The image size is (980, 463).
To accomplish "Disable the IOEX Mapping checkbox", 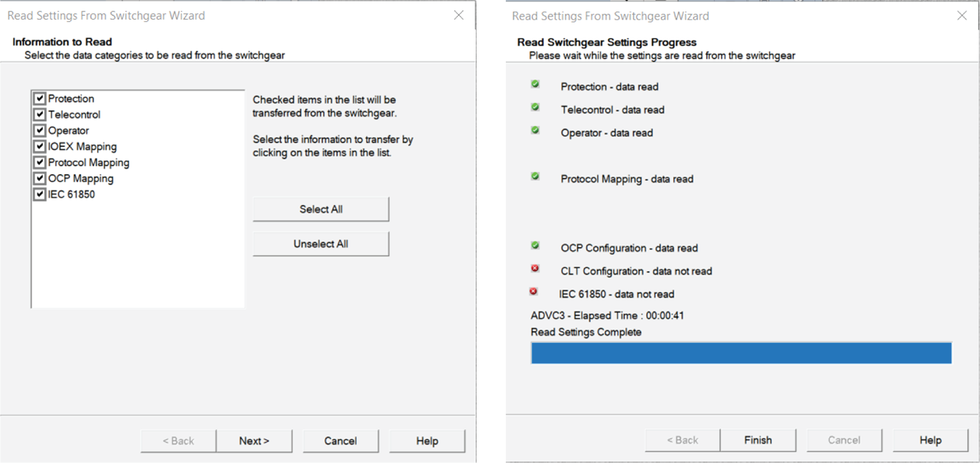I will pyautogui.click(x=39, y=146).
